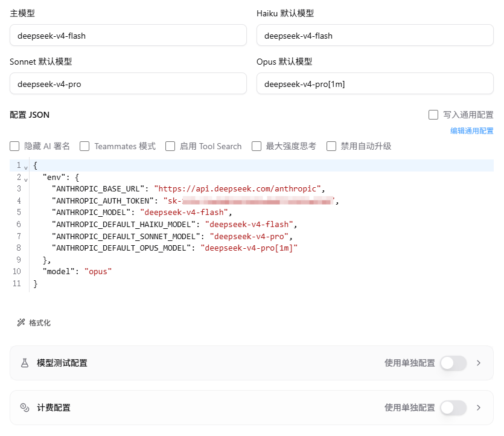Click the "model": "opus" line
Screen dimensions: 504x436
coord(77,272)
